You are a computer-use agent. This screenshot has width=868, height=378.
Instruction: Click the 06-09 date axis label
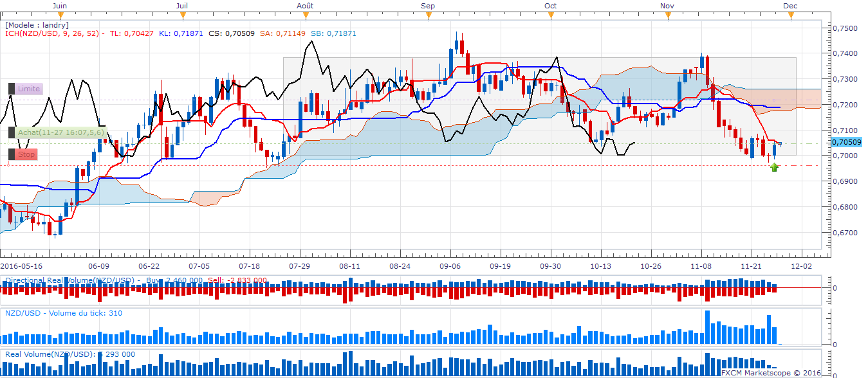click(x=98, y=266)
